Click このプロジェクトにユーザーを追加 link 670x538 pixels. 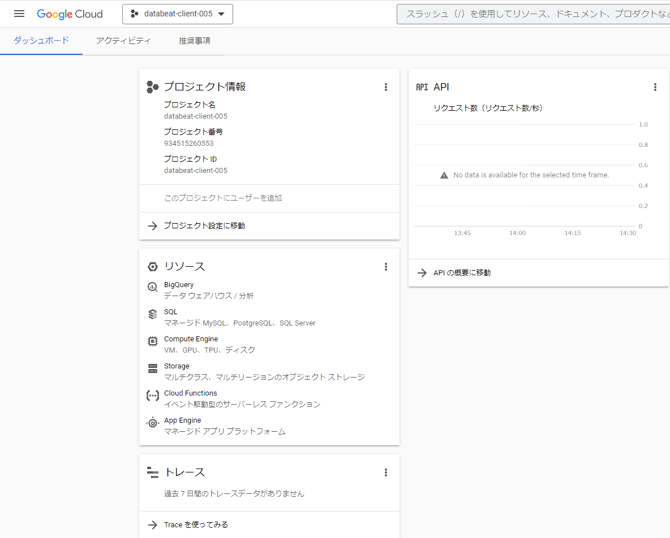pyautogui.click(x=223, y=198)
